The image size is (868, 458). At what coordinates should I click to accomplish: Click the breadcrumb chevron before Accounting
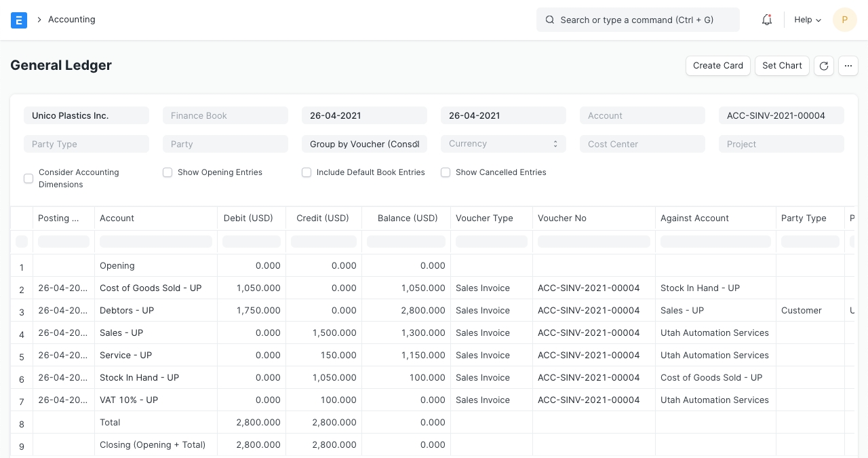click(39, 20)
